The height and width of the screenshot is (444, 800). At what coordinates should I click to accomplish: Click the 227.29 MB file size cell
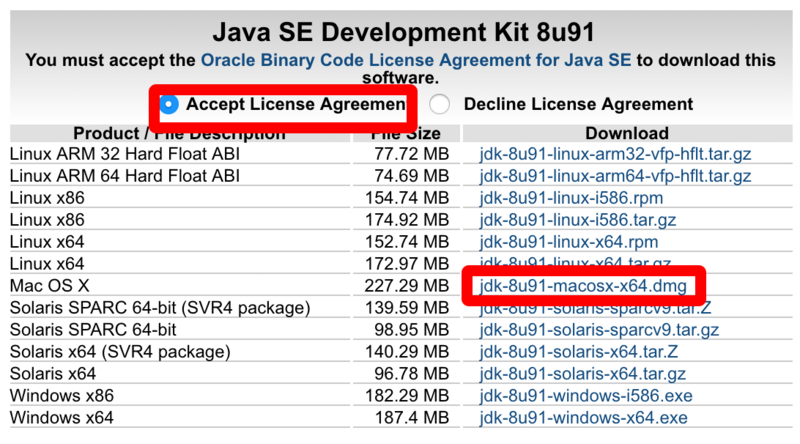(407, 286)
